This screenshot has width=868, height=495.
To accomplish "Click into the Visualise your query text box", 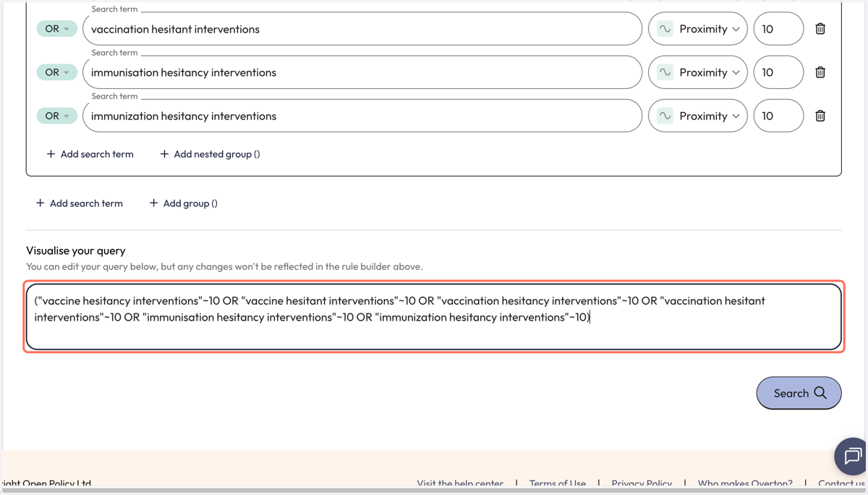I will click(x=434, y=317).
